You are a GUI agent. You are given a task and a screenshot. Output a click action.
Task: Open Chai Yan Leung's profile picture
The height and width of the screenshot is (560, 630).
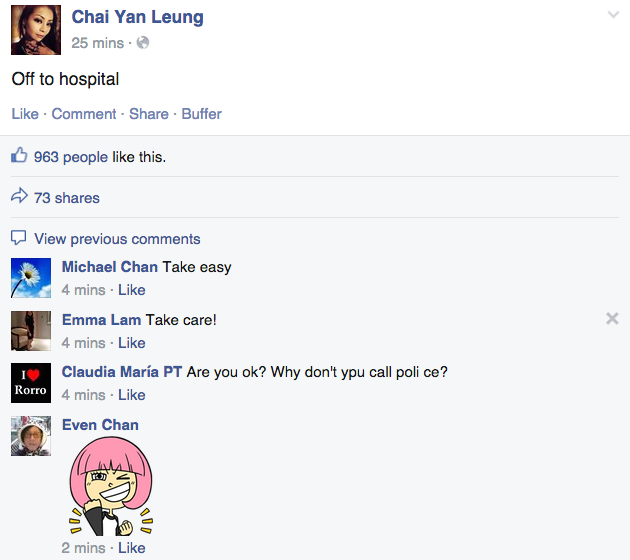point(36,29)
